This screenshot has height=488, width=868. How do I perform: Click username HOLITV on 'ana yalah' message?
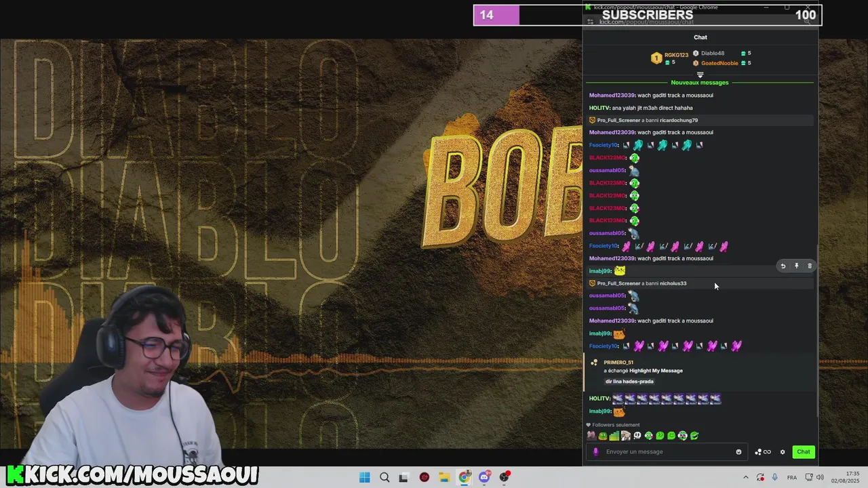click(599, 108)
